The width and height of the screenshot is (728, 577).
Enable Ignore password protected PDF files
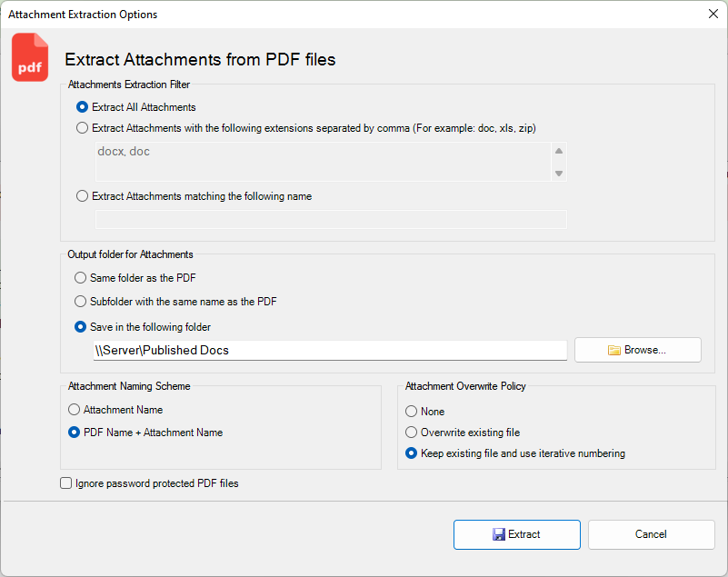point(66,483)
